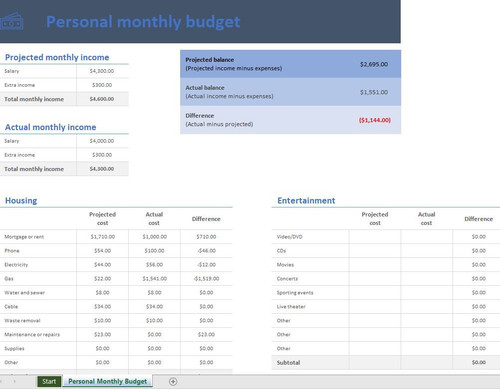Select projected Salary value $4,300.00
The image size is (500, 389).
[x=102, y=71]
